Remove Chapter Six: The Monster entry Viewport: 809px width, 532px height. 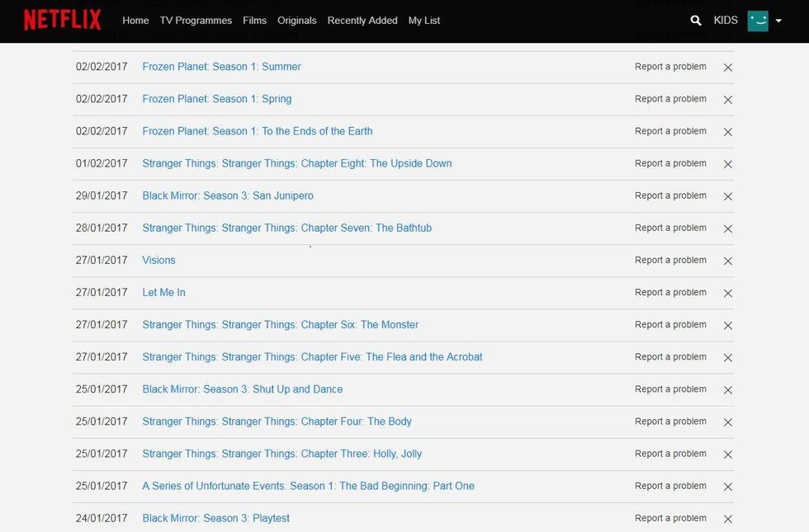pyautogui.click(x=728, y=325)
